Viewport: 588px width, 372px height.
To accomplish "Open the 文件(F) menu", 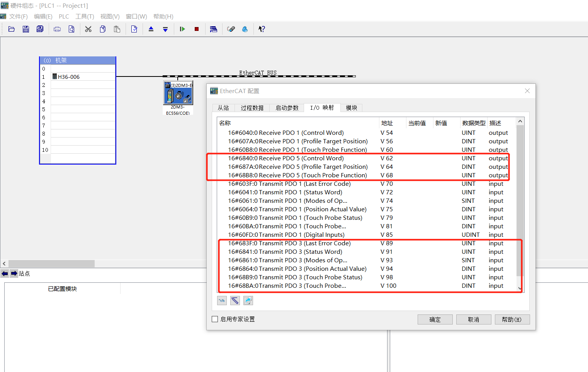I will [19, 17].
